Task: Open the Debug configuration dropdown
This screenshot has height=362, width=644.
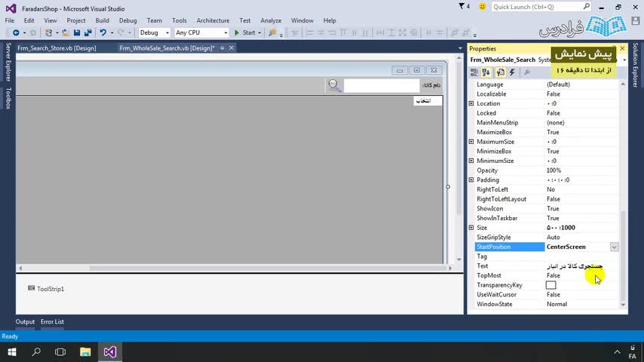Action: (167, 33)
